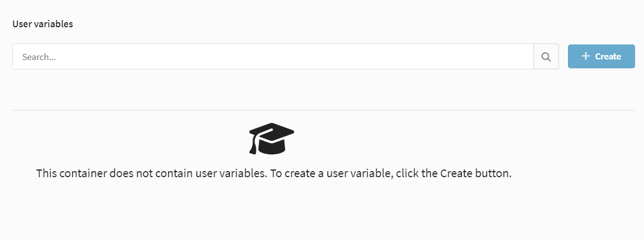
Task: Click the word Create in blue button
Action: 608,56
